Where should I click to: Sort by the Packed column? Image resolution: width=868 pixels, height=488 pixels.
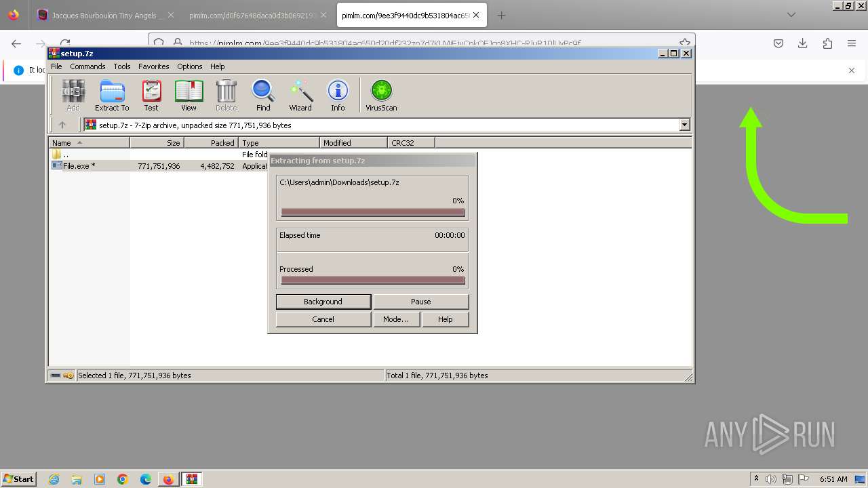(211, 143)
